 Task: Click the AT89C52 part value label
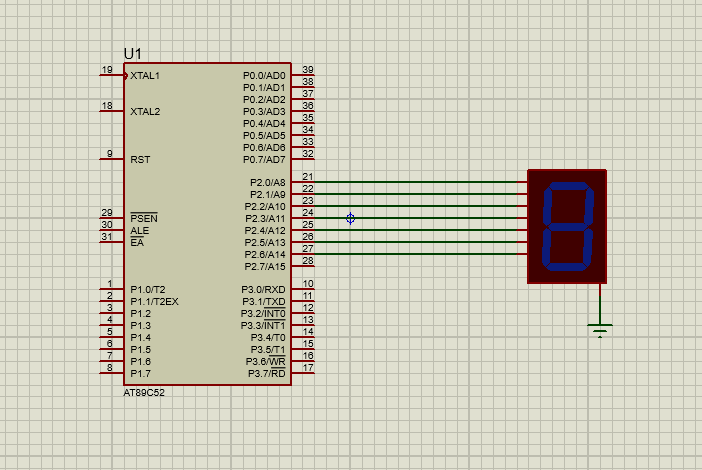pyautogui.click(x=144, y=393)
